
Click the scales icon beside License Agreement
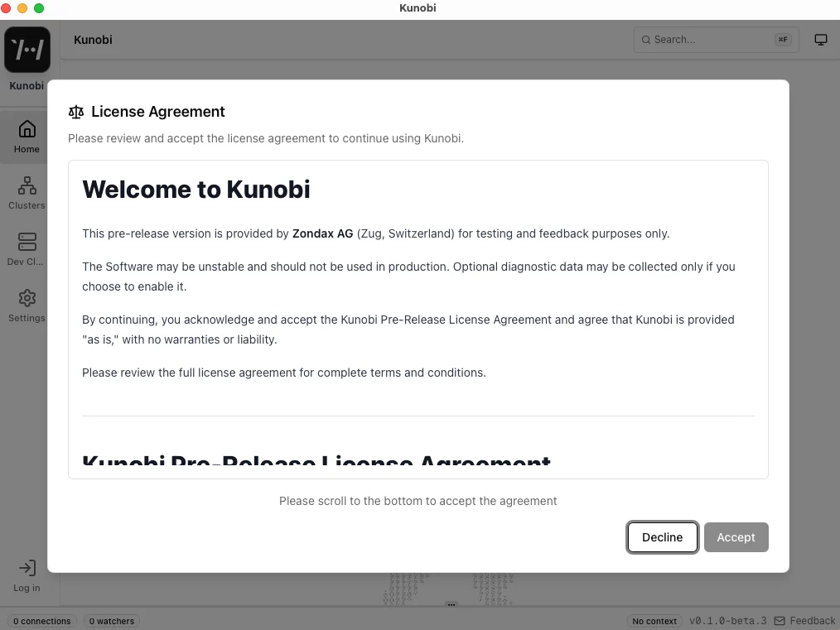click(x=76, y=111)
